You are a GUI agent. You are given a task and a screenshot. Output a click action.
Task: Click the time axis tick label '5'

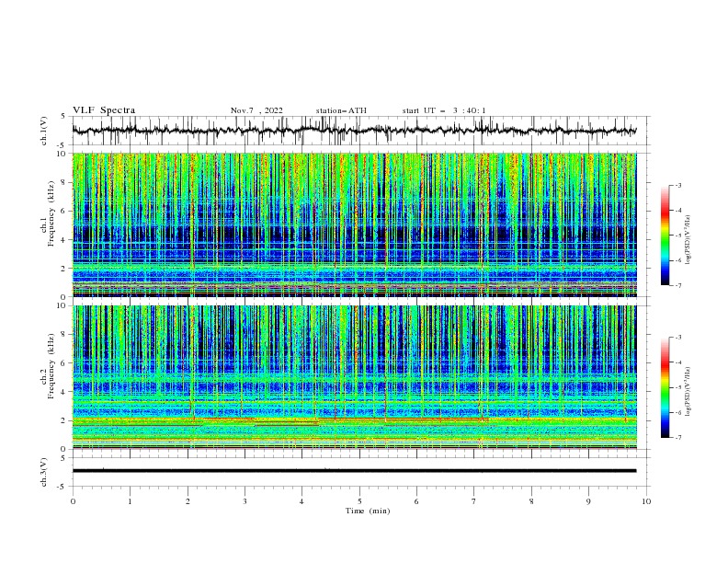point(359,501)
